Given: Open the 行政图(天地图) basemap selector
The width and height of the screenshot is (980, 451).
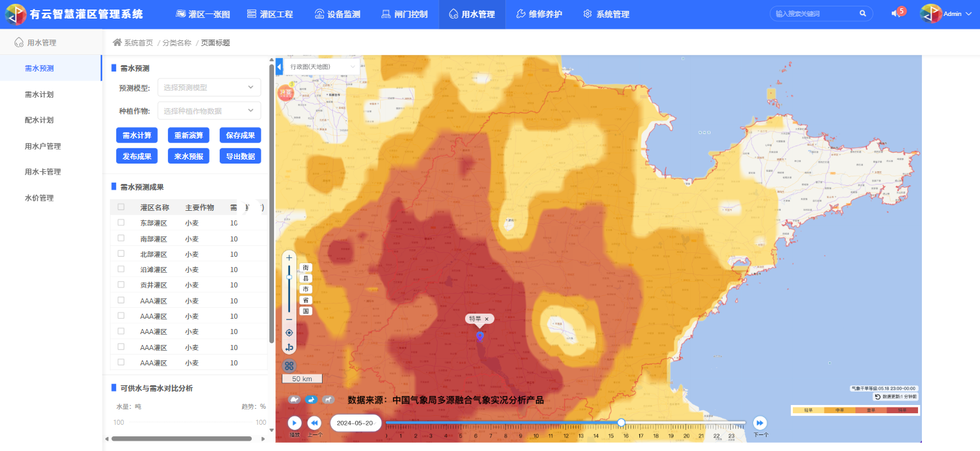Looking at the screenshot, I should tap(323, 66).
